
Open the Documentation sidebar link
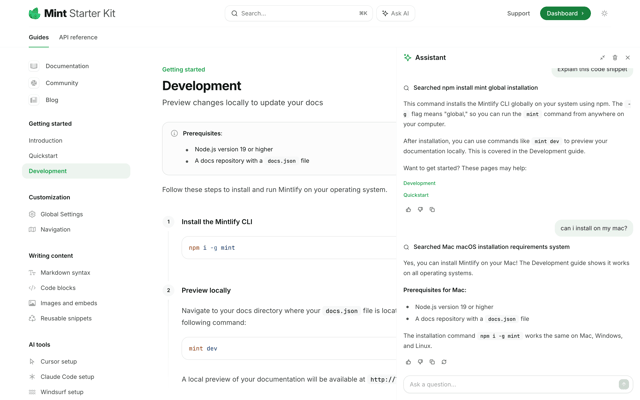(67, 66)
